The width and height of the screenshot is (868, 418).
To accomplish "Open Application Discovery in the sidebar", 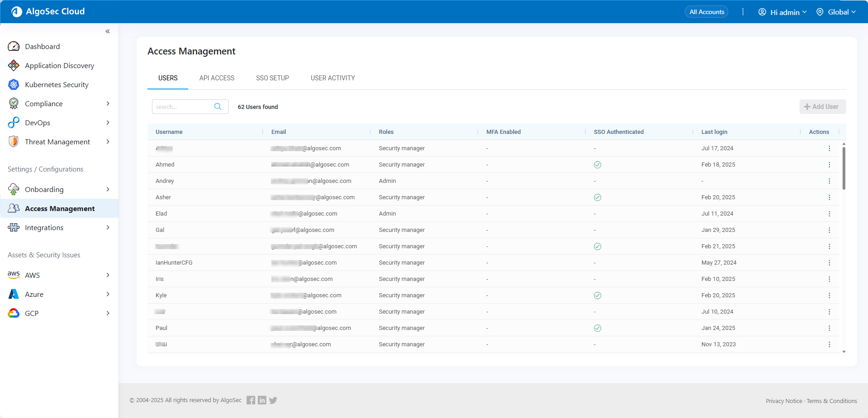I will coord(59,65).
